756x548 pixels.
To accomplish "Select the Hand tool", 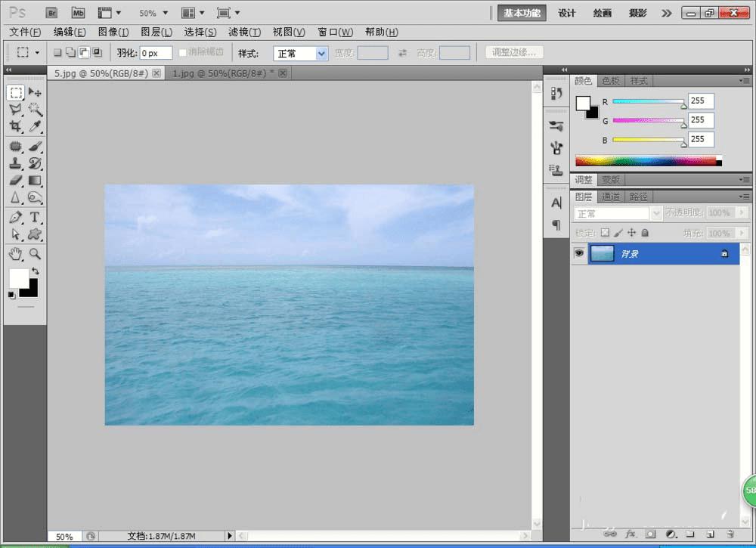I will point(15,254).
